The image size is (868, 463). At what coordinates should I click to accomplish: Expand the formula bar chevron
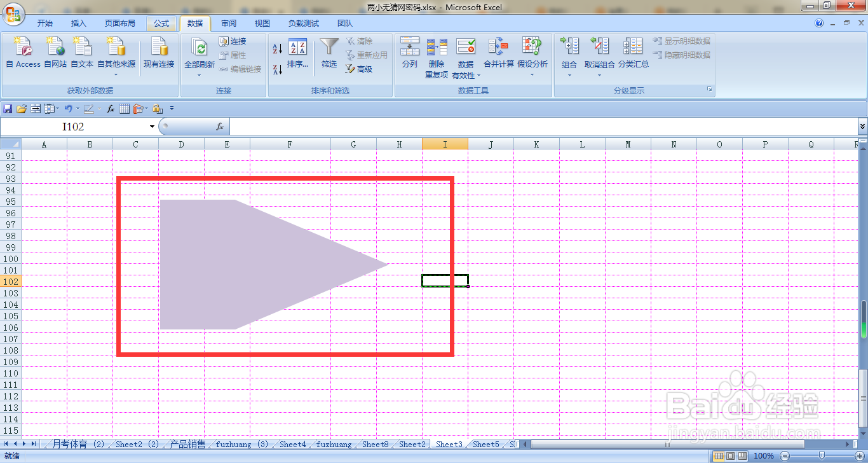862,127
